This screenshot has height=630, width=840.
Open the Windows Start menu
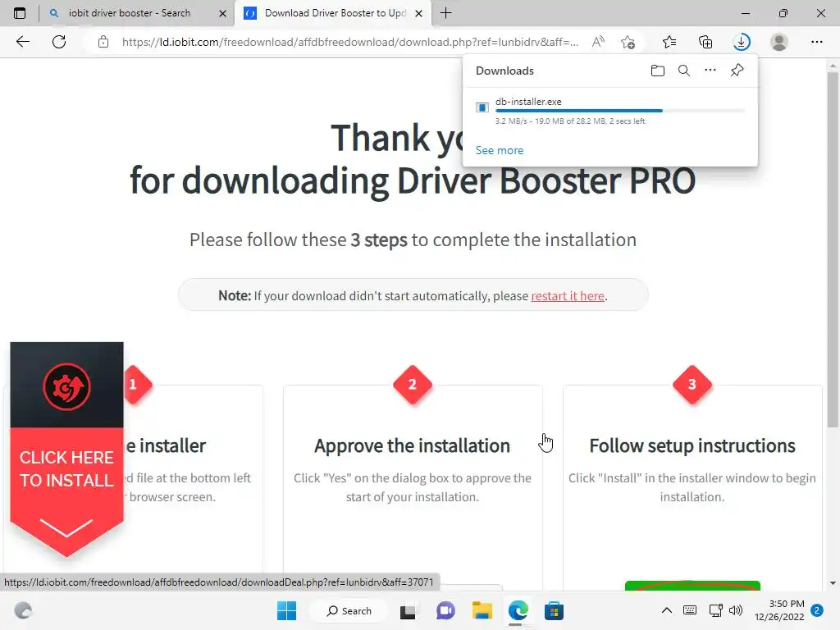pyautogui.click(x=286, y=610)
